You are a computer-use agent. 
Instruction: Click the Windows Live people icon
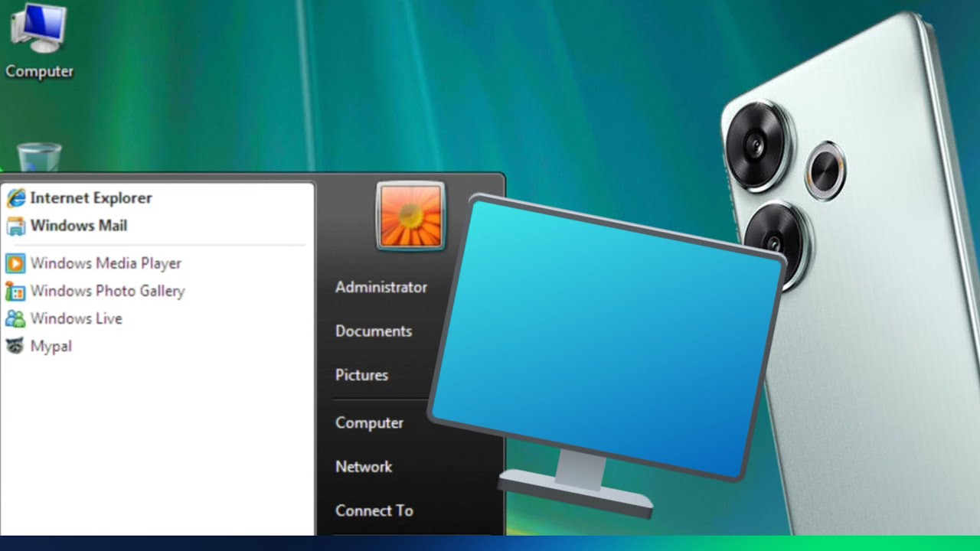15,319
